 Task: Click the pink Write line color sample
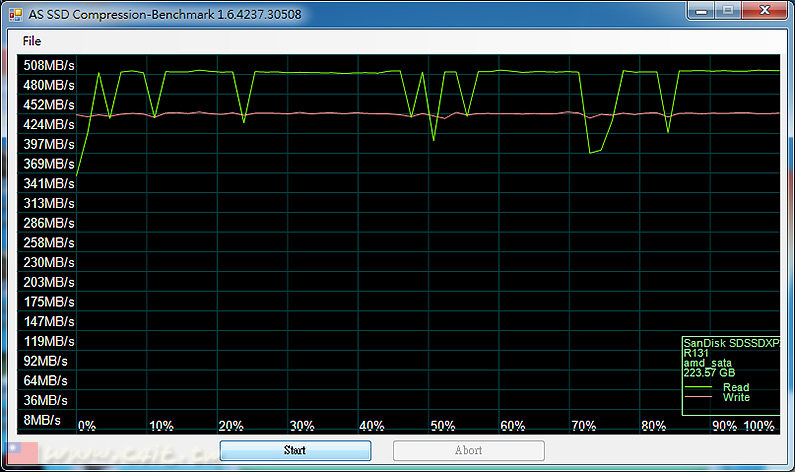698,397
